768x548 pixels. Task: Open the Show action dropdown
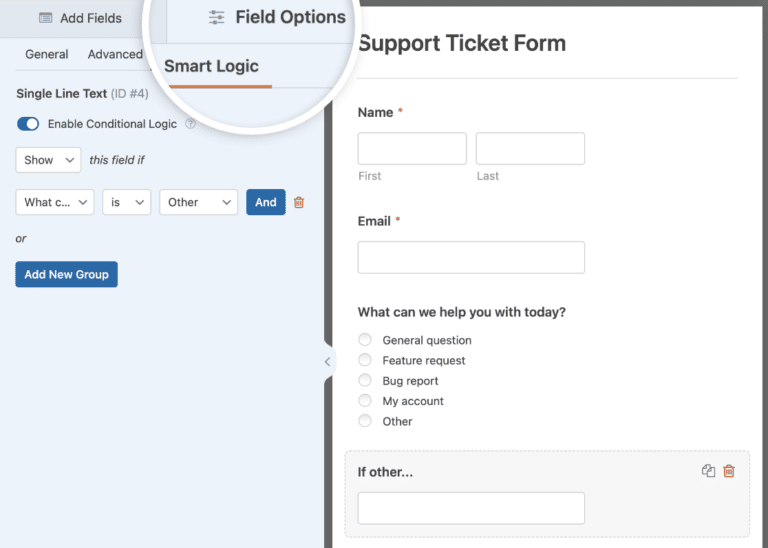point(48,160)
